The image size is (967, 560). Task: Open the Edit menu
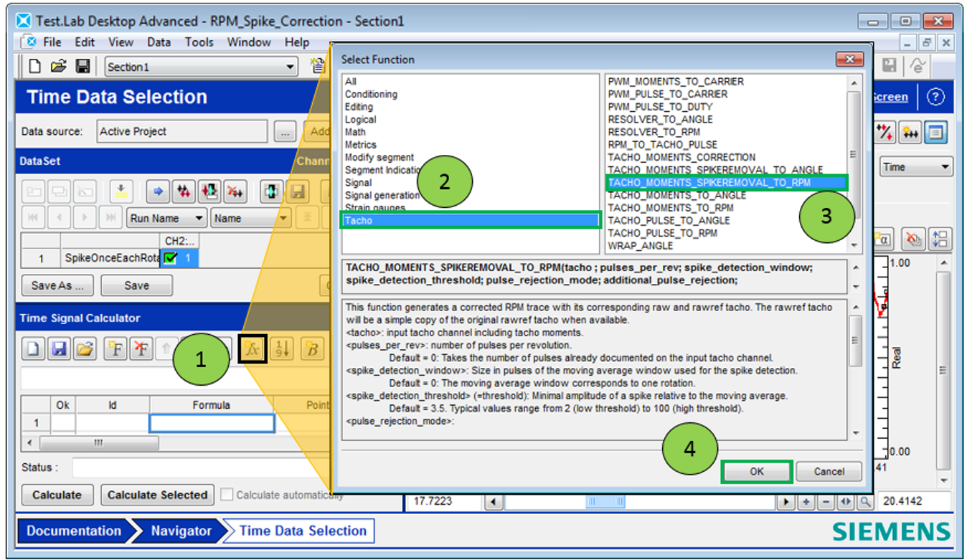click(x=85, y=42)
